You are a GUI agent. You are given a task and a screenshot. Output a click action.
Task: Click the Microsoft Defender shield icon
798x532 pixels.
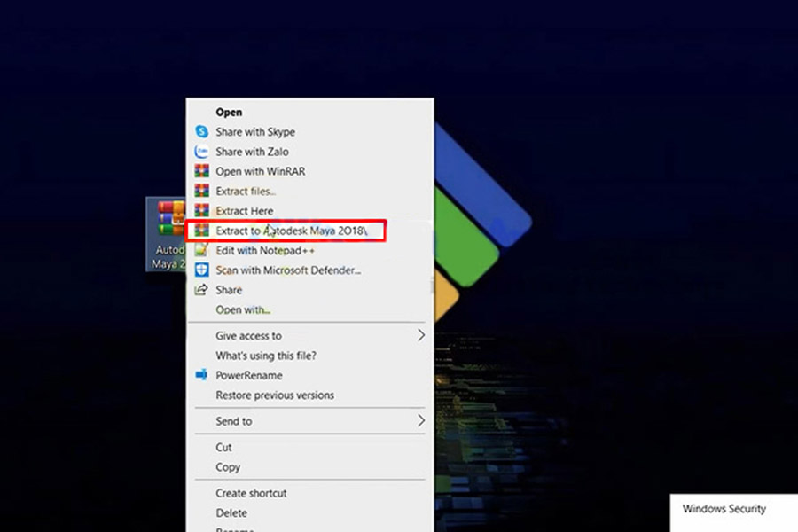coord(201,270)
